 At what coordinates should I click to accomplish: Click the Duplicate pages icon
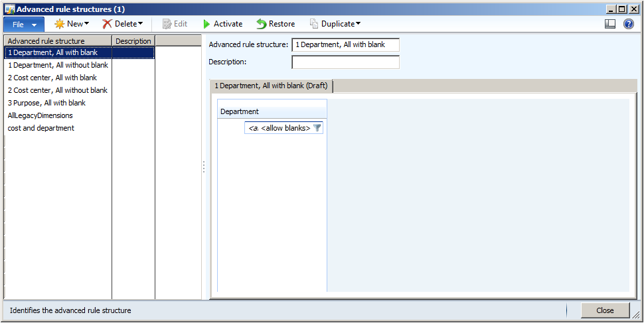click(314, 24)
